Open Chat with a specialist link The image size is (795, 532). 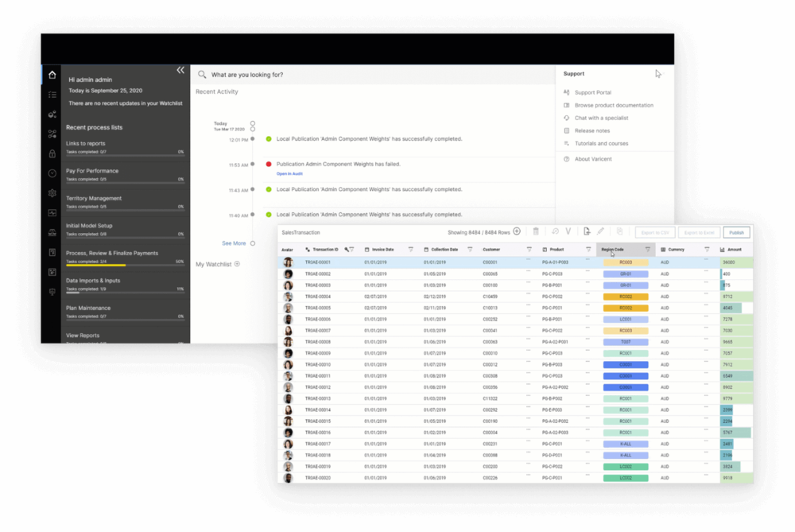coord(601,118)
